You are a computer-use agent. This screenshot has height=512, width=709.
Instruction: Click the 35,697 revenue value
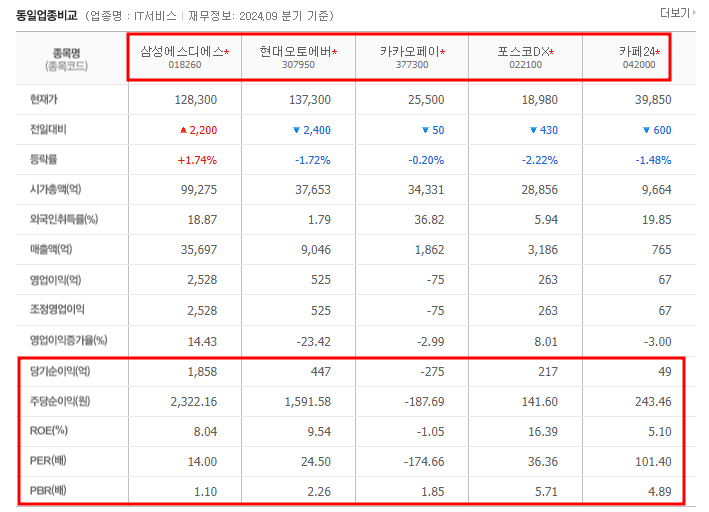[x=199, y=250]
